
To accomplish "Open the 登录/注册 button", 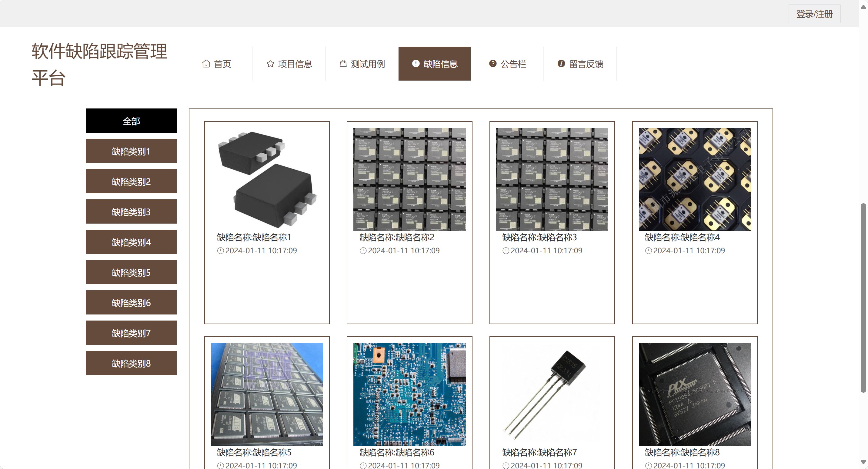I will (x=814, y=14).
